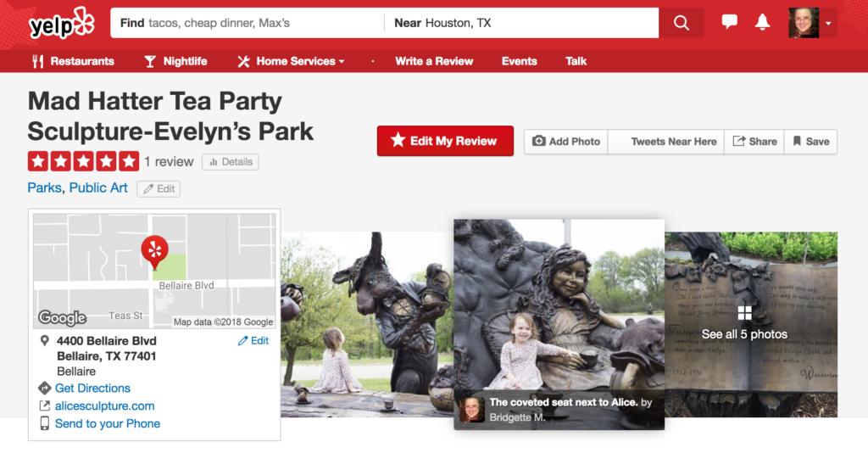Open alicesculpture.com website link
Viewport: 868px width, 453px height.
(104, 406)
